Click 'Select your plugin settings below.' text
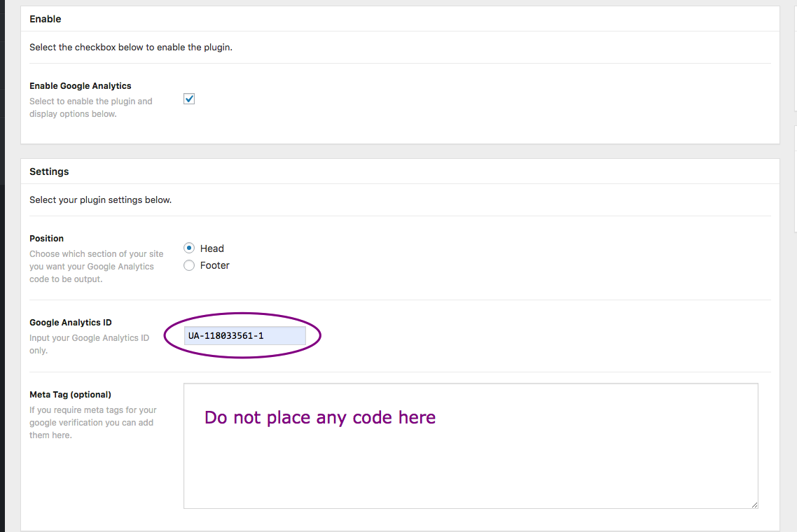This screenshot has height=532, width=797. point(101,199)
